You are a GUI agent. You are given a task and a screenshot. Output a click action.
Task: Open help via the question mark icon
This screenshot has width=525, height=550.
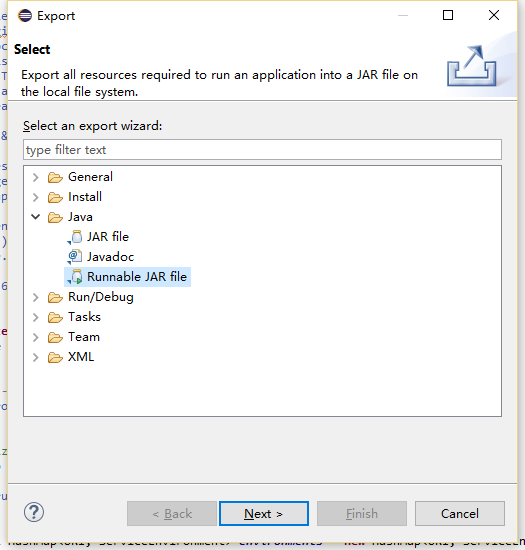click(x=34, y=512)
